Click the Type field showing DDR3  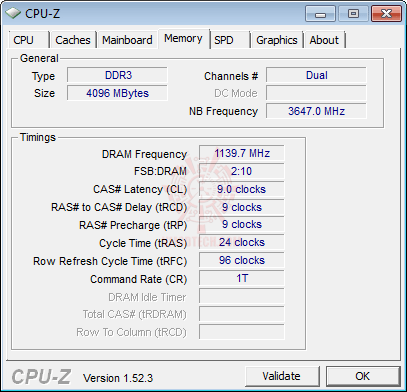tap(117, 75)
